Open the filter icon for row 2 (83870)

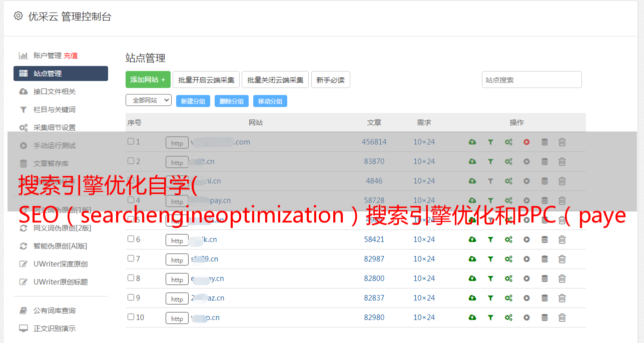[490, 161]
